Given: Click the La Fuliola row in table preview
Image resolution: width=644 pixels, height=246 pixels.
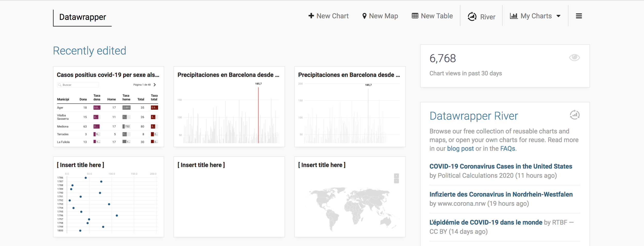Looking at the screenshot, I should click(x=107, y=142).
